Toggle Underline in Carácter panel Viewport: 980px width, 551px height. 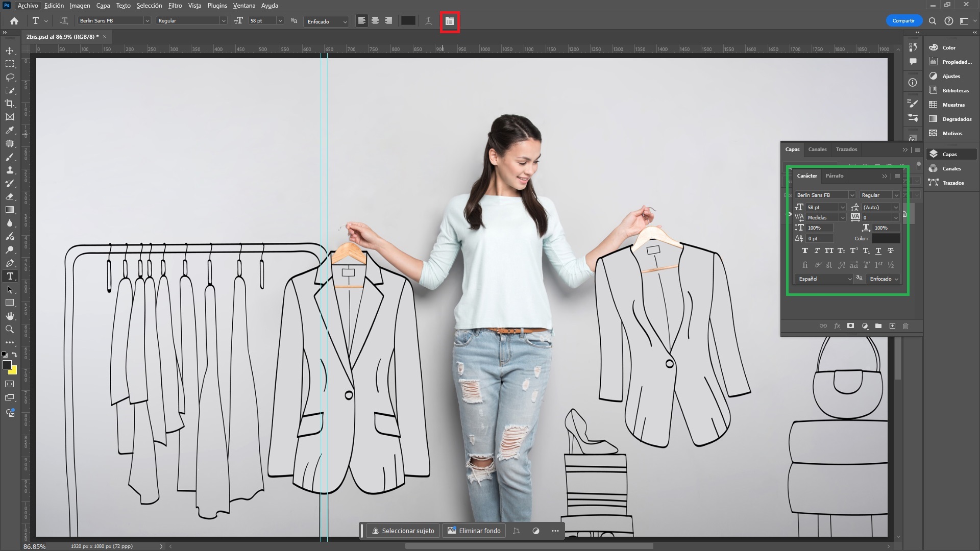tap(878, 251)
